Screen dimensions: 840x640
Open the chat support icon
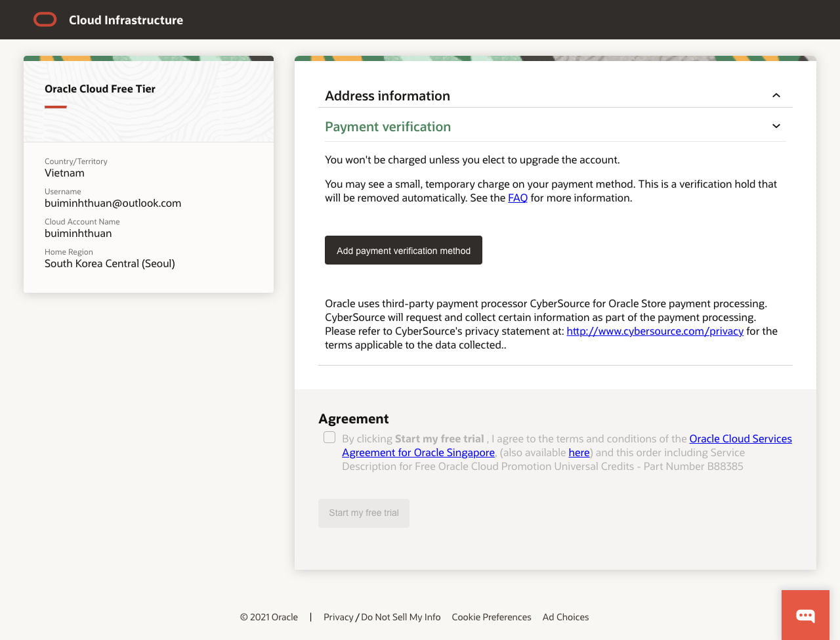pos(805,615)
